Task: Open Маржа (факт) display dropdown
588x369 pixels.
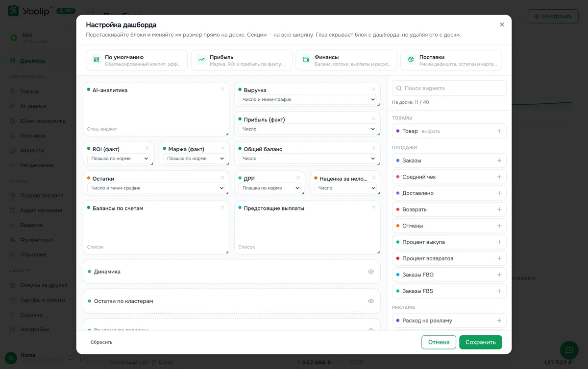Action: coord(194,159)
